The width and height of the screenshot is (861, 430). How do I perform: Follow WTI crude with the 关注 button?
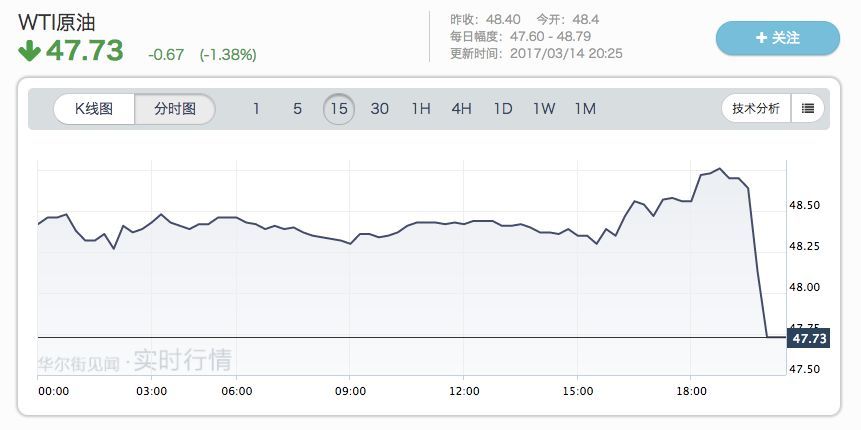(777, 38)
